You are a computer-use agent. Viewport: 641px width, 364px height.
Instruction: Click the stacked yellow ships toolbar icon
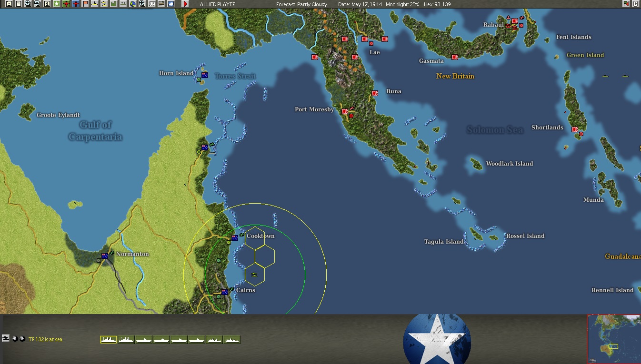coord(104,4)
